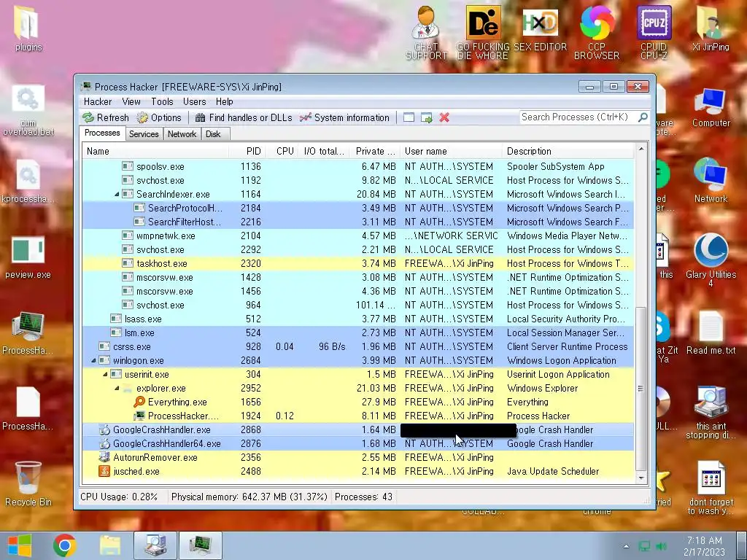Open System information from toolbar
The image size is (747, 560).
(344, 117)
